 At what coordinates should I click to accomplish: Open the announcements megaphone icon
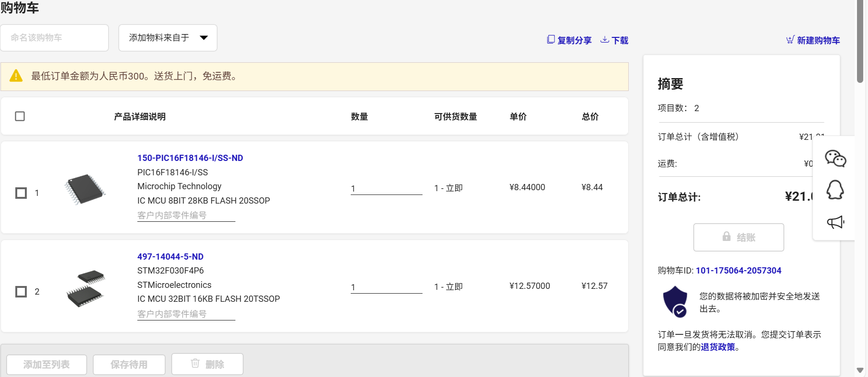835,222
